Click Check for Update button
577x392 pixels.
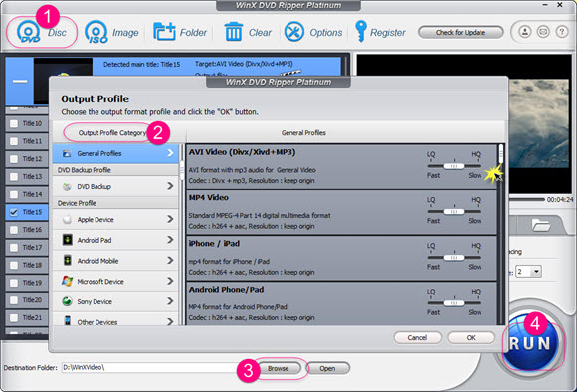click(461, 33)
